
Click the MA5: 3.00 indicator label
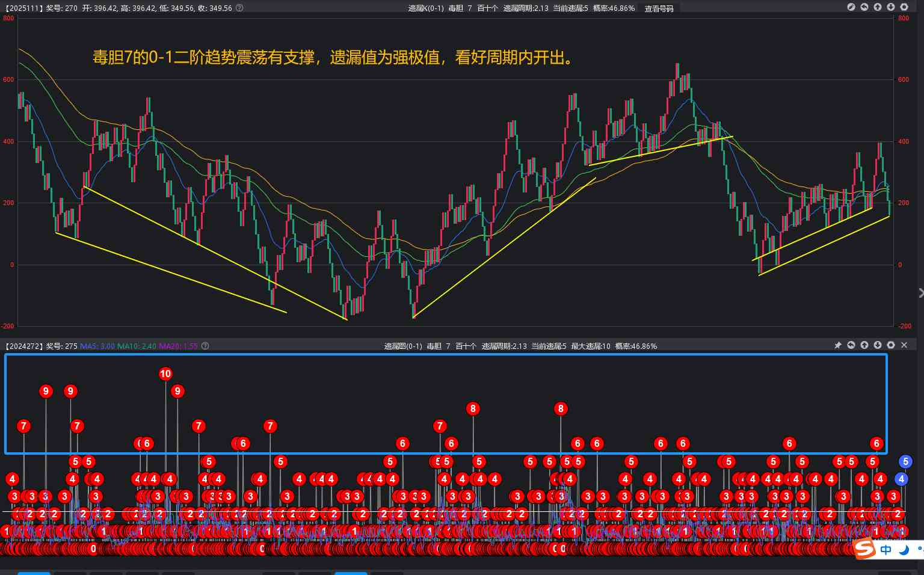(x=97, y=346)
